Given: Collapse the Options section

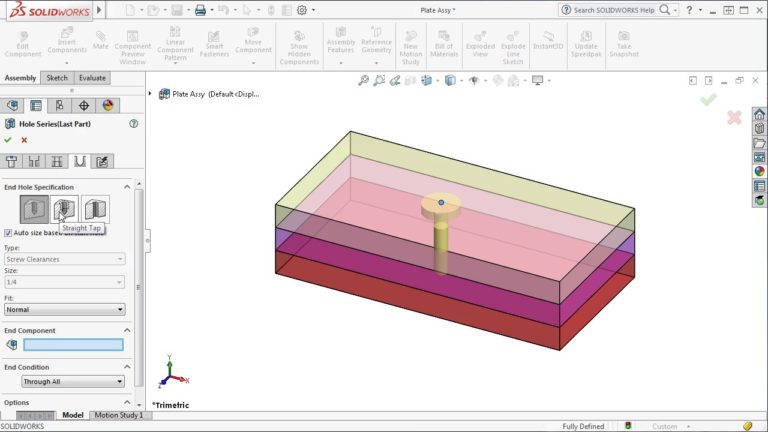Looking at the screenshot, I should click(127, 403).
